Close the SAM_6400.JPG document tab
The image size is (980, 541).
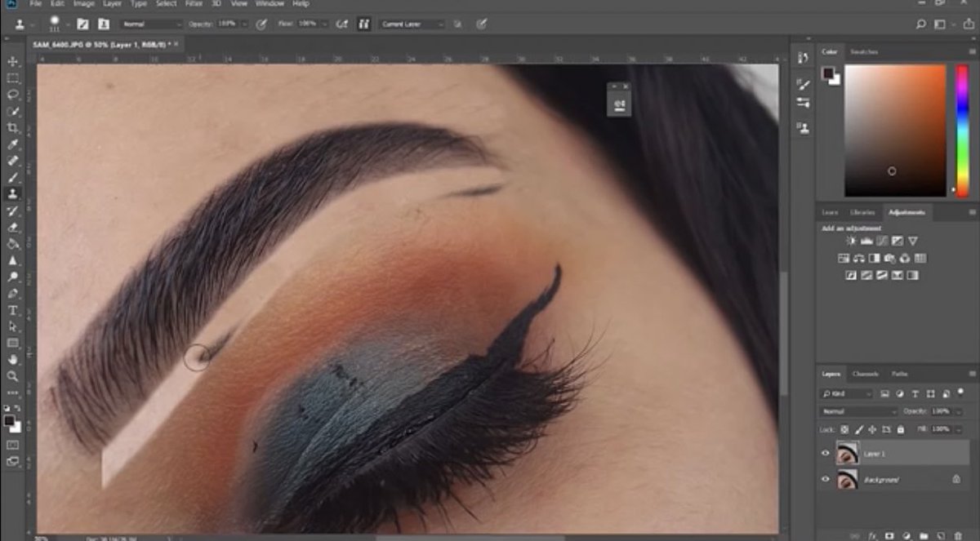176,42
